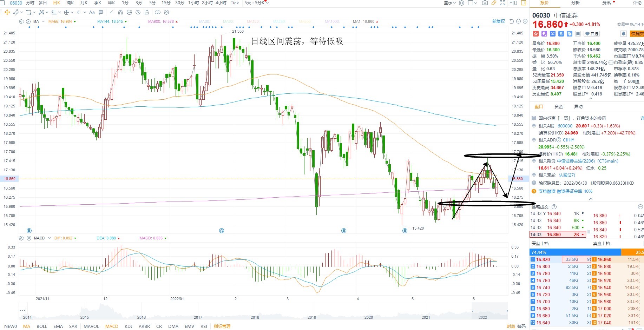Toggle the MAVOL indicator
The width and height of the screenshot is (644, 330).
[91, 326]
